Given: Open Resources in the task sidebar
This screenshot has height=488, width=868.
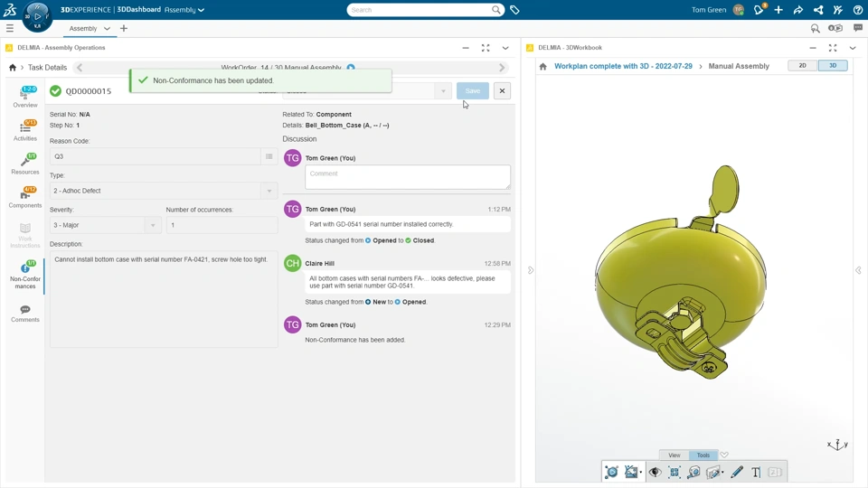Looking at the screenshot, I should point(25,164).
